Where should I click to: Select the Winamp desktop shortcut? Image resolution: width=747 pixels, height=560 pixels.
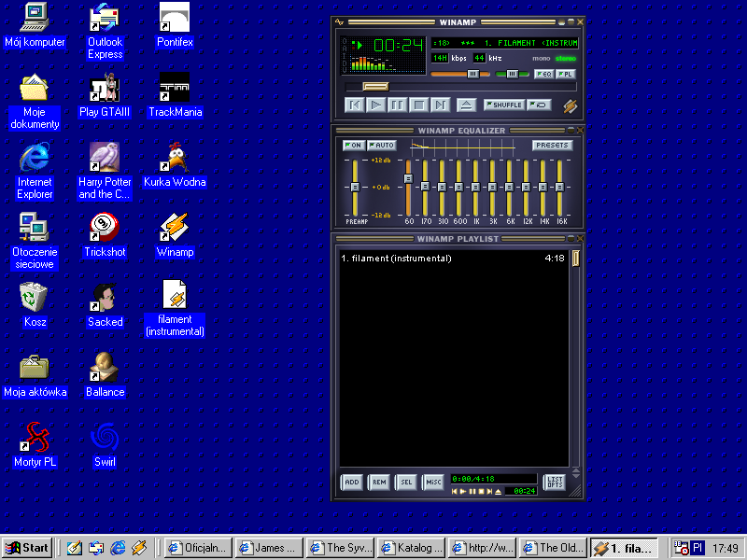pos(175,235)
